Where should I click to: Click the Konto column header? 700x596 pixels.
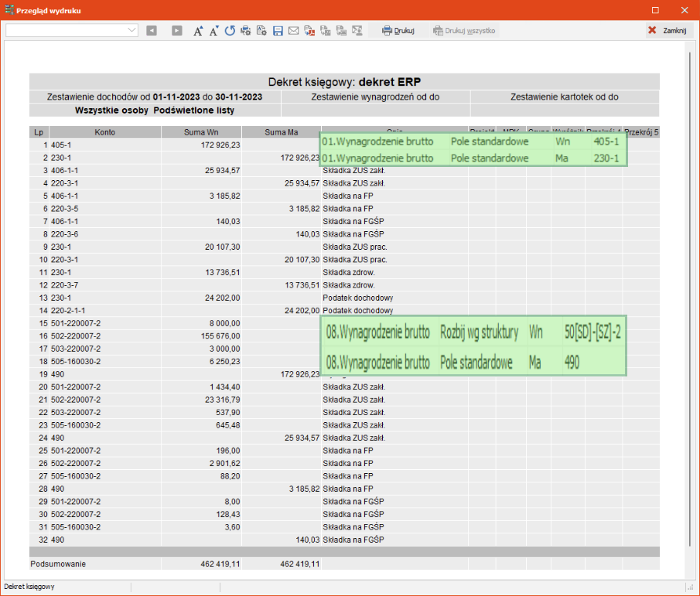[x=105, y=132]
